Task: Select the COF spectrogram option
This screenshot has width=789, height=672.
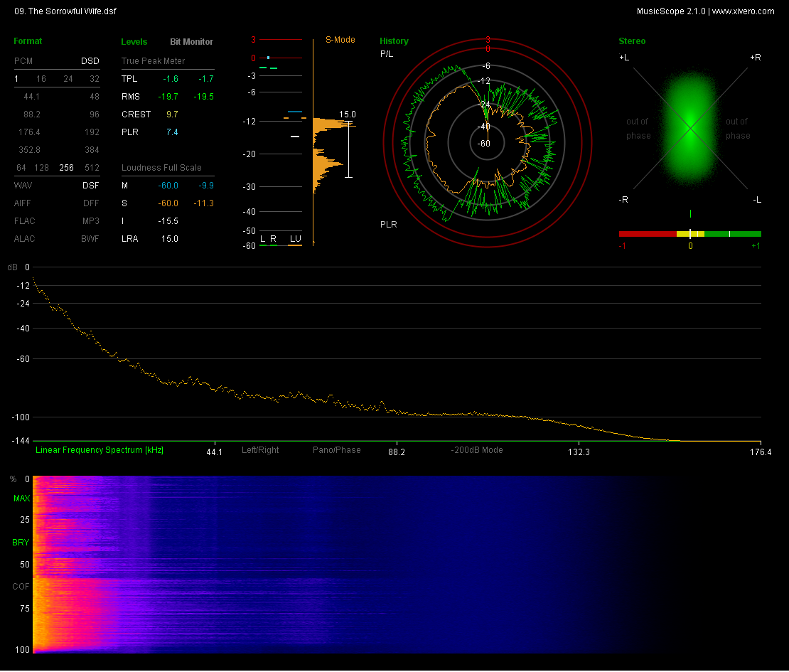Action: (21, 587)
